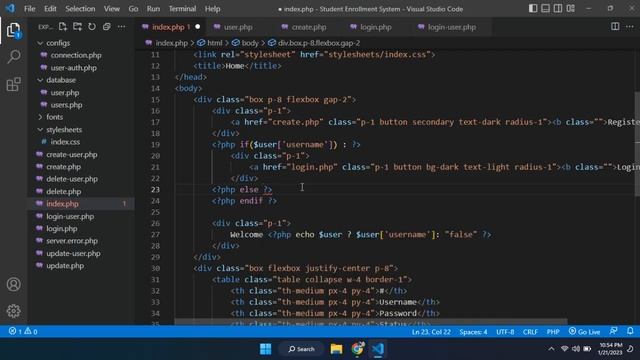Change indentation via Spaces: 4
Viewport: 640px width, 360px height.
[473, 332]
